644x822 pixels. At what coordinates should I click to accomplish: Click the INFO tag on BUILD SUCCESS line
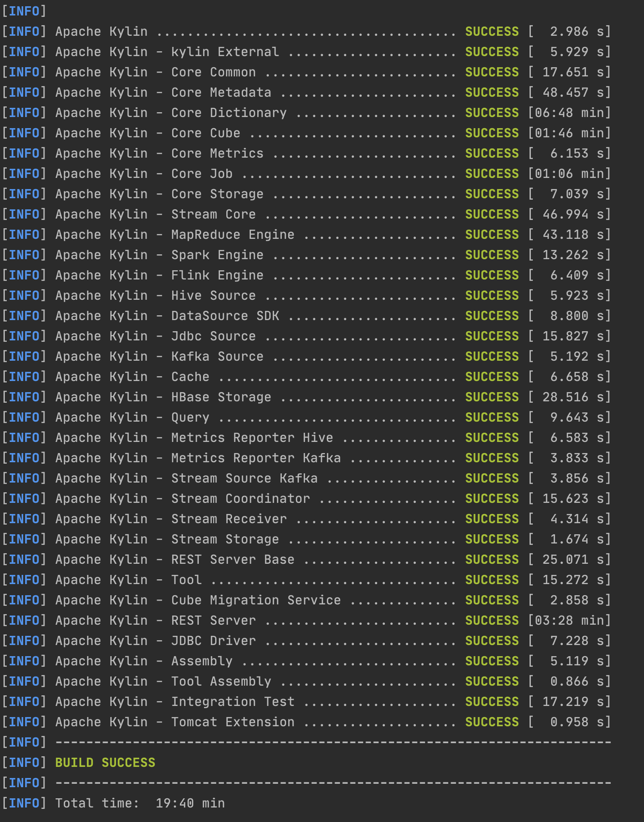coord(24,763)
